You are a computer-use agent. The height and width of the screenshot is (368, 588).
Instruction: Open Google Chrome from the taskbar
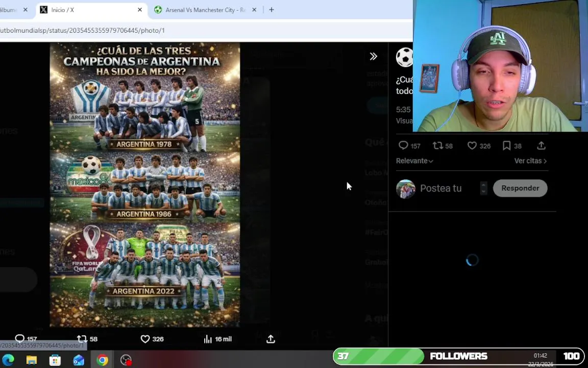[102, 360]
